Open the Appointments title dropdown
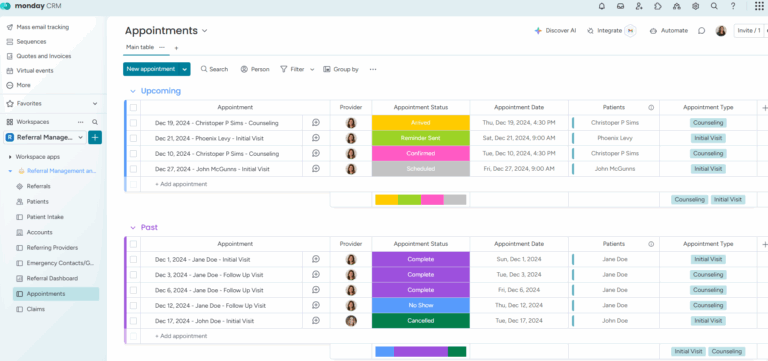768x361 pixels. point(205,30)
